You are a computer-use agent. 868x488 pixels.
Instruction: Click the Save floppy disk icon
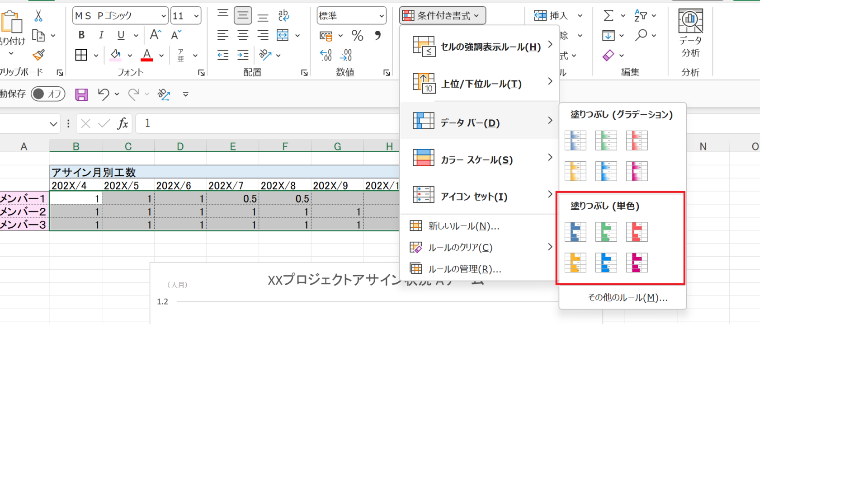tap(81, 94)
